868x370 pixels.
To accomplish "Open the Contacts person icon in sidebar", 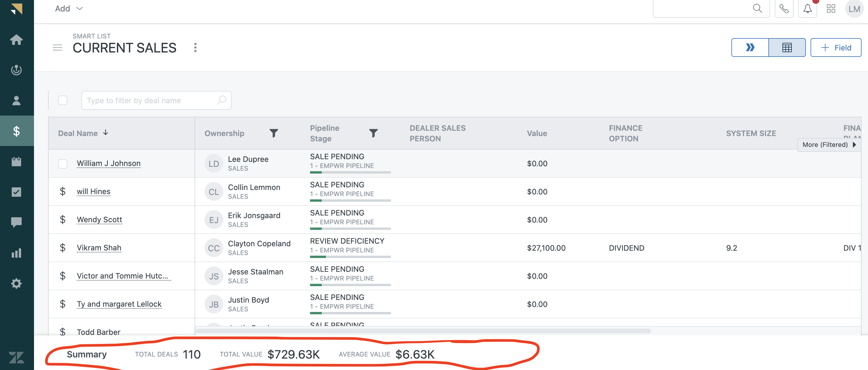I will point(16,101).
